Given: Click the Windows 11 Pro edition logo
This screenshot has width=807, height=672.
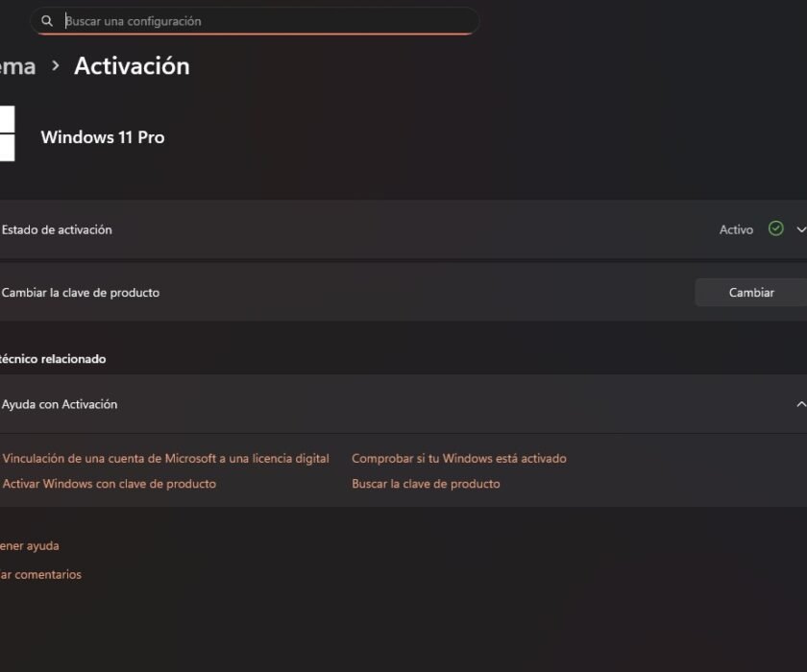Looking at the screenshot, I should pyautogui.click(x=8, y=134).
